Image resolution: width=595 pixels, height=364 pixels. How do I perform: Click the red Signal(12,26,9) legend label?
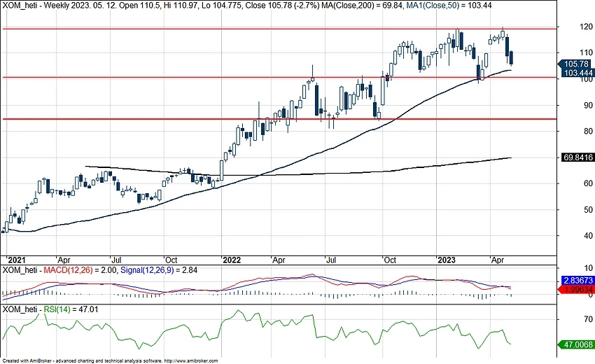141,270
